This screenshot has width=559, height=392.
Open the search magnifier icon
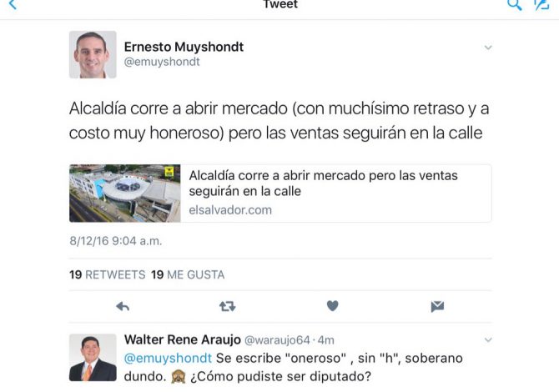(x=515, y=5)
